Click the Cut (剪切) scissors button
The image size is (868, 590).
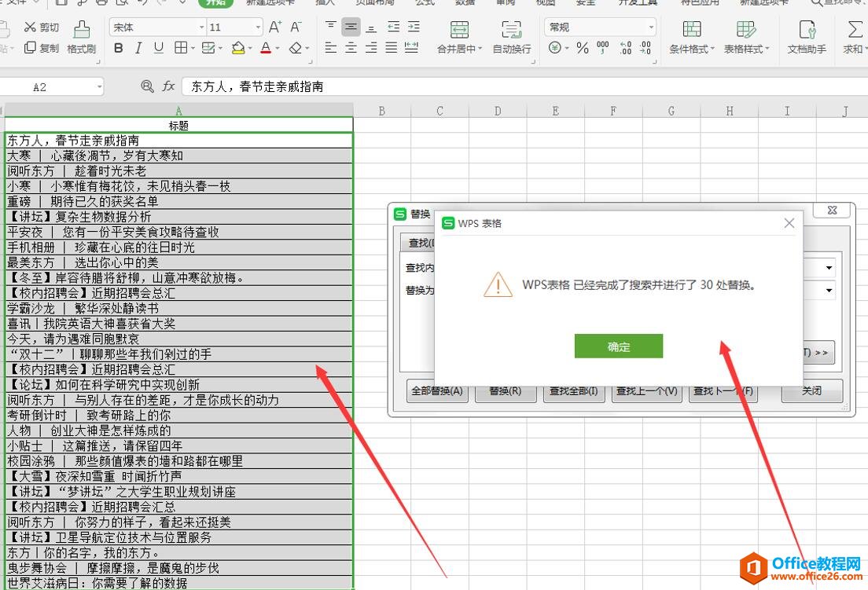pyautogui.click(x=42, y=27)
